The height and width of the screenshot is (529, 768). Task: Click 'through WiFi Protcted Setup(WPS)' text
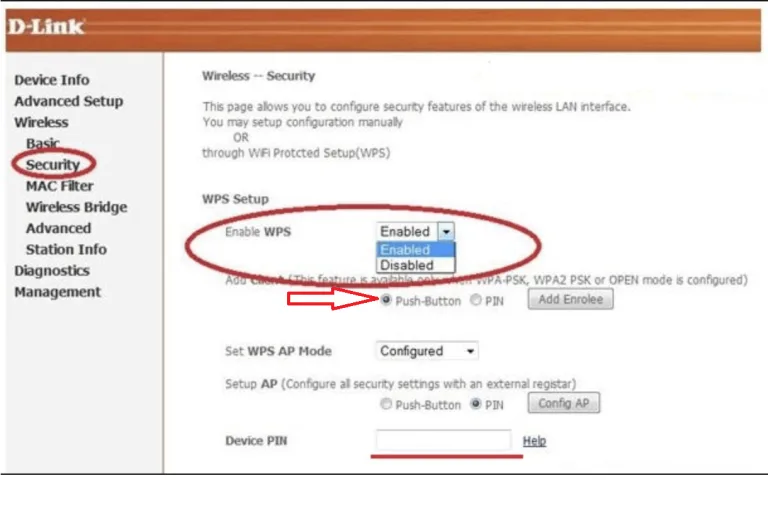point(296,153)
